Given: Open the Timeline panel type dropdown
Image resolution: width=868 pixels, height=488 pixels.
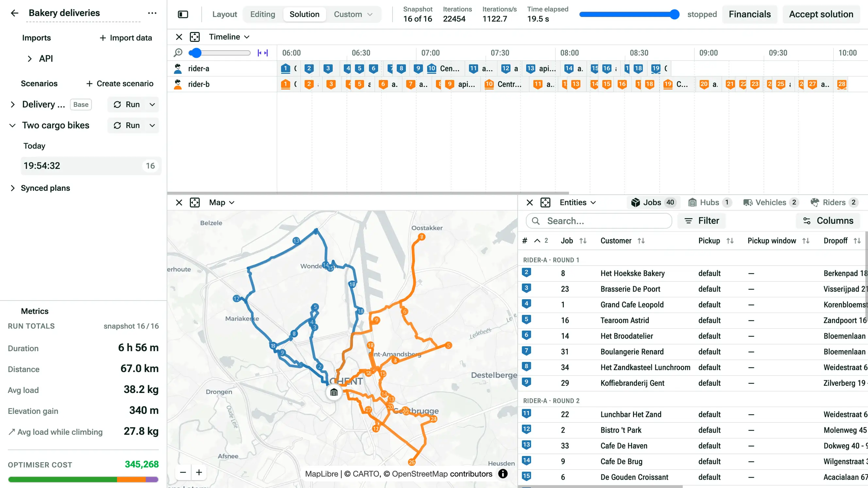Looking at the screenshot, I should (x=229, y=37).
